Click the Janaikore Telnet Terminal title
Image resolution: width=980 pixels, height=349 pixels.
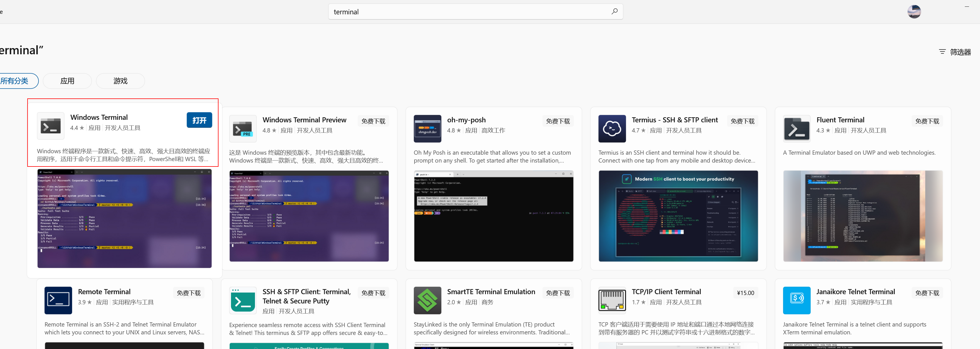855,292
